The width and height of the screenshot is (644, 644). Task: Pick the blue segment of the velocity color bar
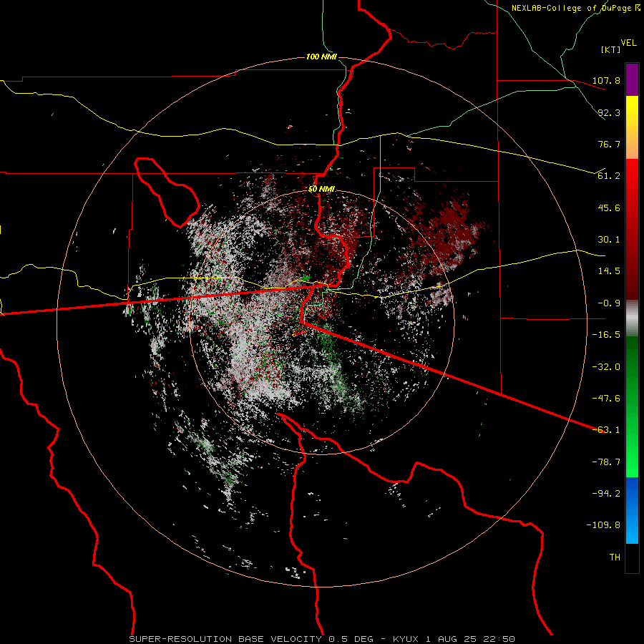[x=632, y=510]
